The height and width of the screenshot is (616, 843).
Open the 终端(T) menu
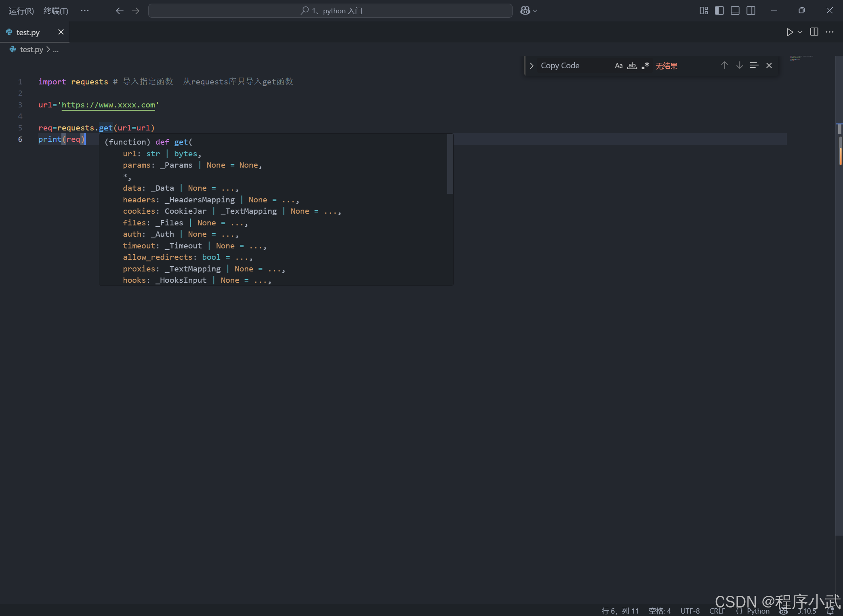pos(56,11)
